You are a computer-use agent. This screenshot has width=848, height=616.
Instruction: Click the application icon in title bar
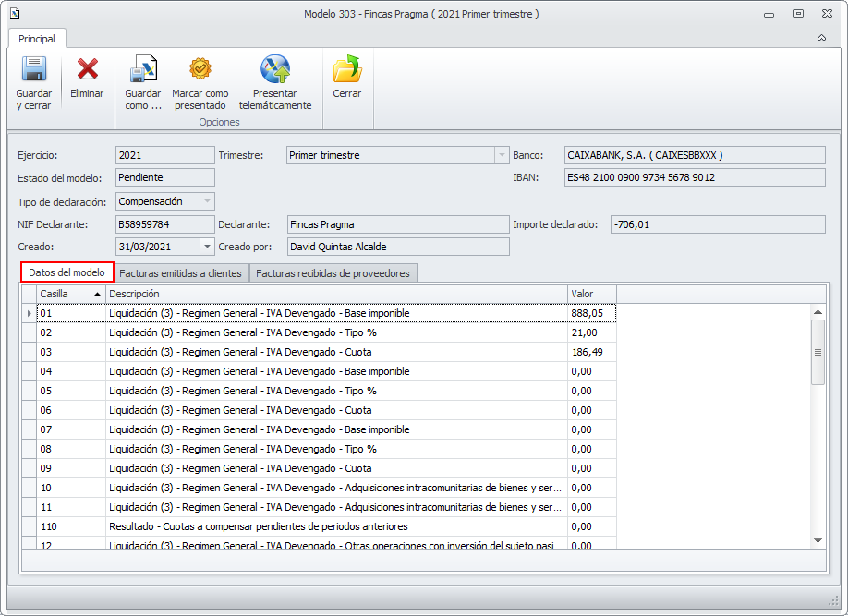14,14
